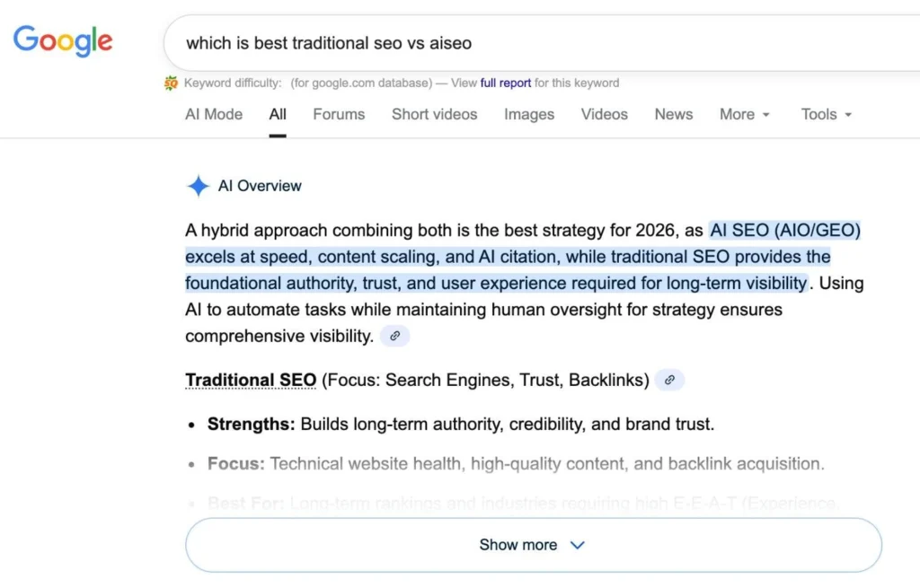Click the keyword difficulty extension badge icon
This screenshot has width=920, height=588.
(171, 83)
